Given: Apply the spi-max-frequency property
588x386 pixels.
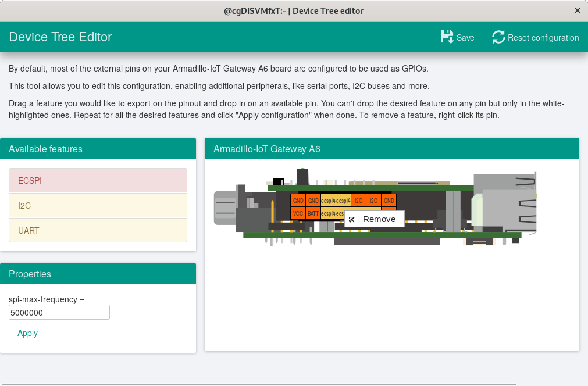Looking at the screenshot, I should [27, 333].
